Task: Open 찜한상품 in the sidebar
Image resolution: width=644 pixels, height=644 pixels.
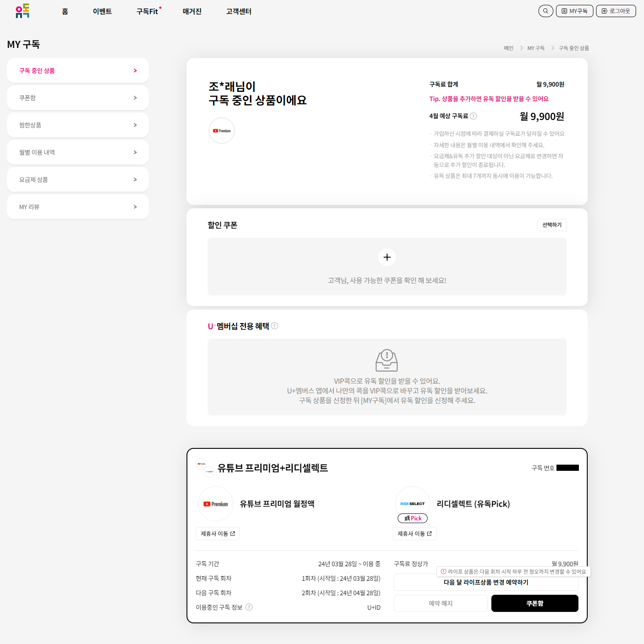Action: pos(78,125)
